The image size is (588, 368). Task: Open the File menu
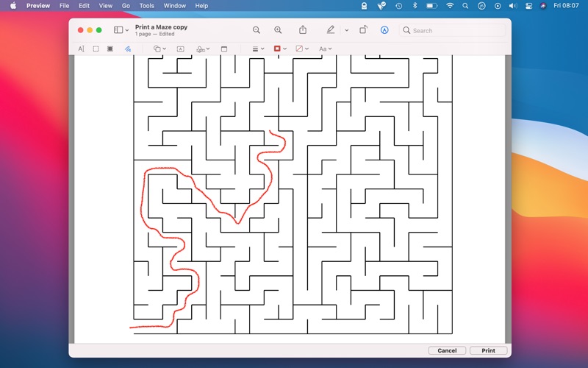64,6
